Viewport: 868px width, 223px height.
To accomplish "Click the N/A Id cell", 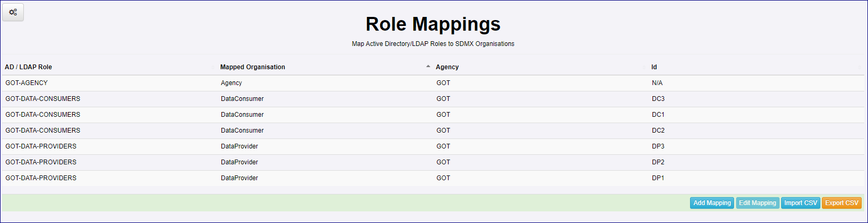I will coord(657,83).
